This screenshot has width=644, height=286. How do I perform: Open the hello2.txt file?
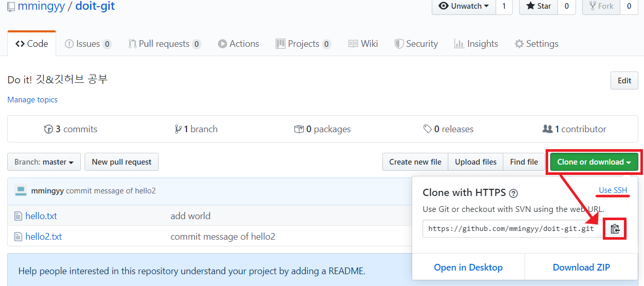pos(44,237)
